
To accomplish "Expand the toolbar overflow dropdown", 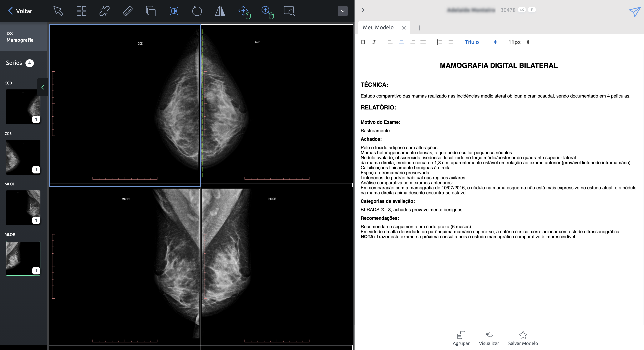I will point(343,11).
